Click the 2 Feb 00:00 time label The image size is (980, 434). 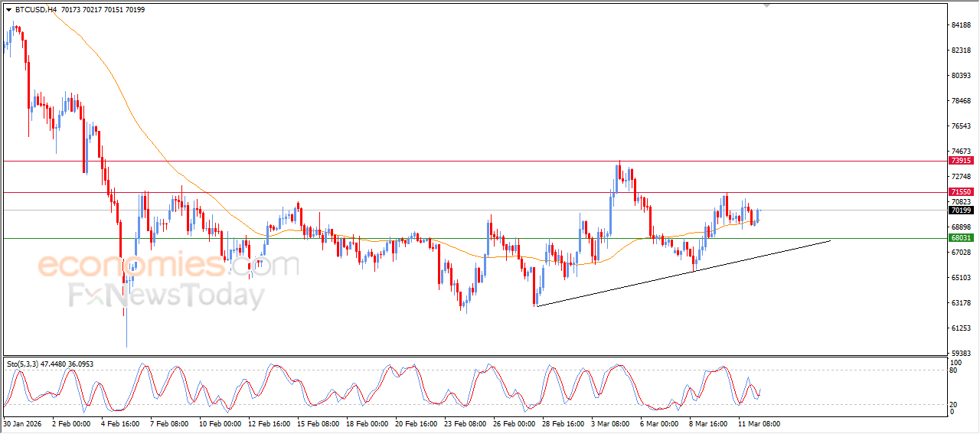[x=70, y=423]
